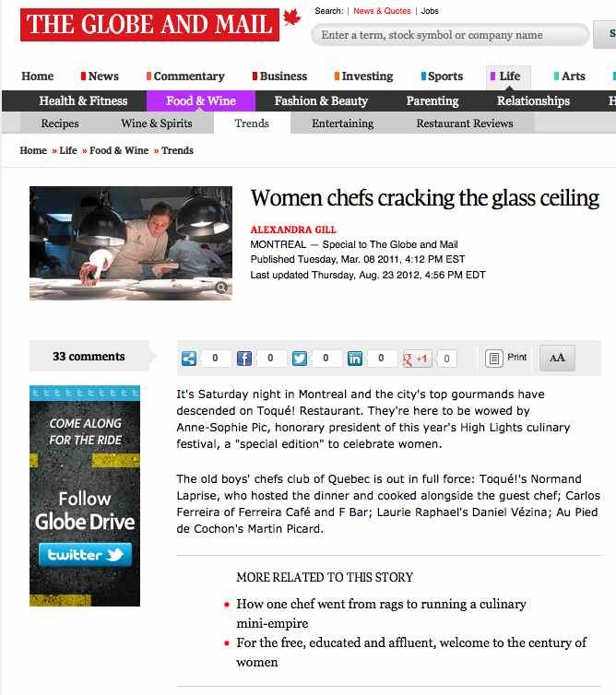Click the red maple leaf icon
616x695 pixels.
coord(291,18)
